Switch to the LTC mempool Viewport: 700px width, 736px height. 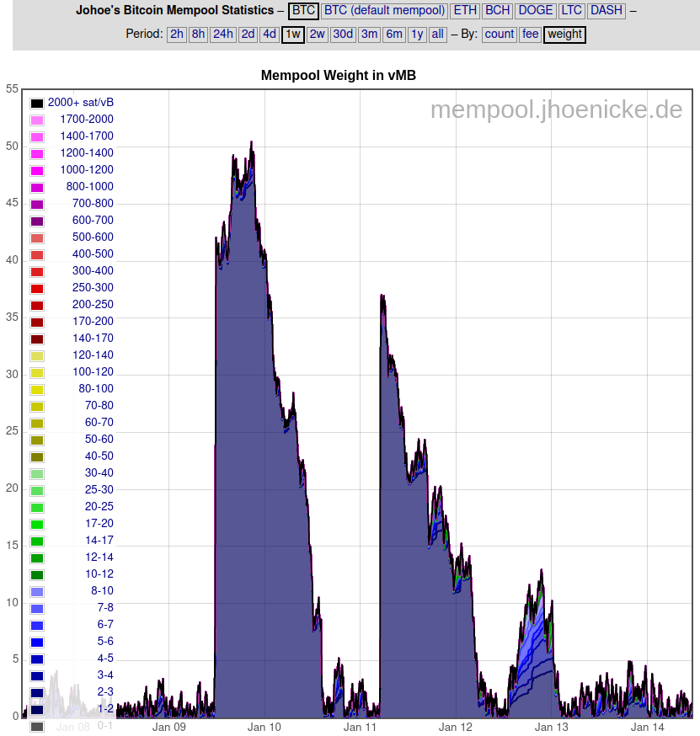(x=571, y=11)
